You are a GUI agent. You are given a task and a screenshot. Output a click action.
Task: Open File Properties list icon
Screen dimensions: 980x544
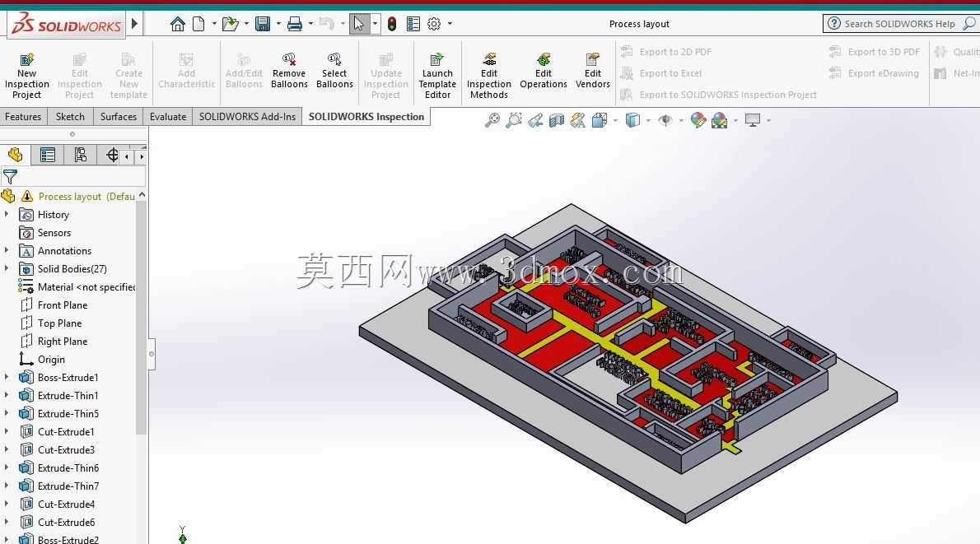[x=413, y=24]
